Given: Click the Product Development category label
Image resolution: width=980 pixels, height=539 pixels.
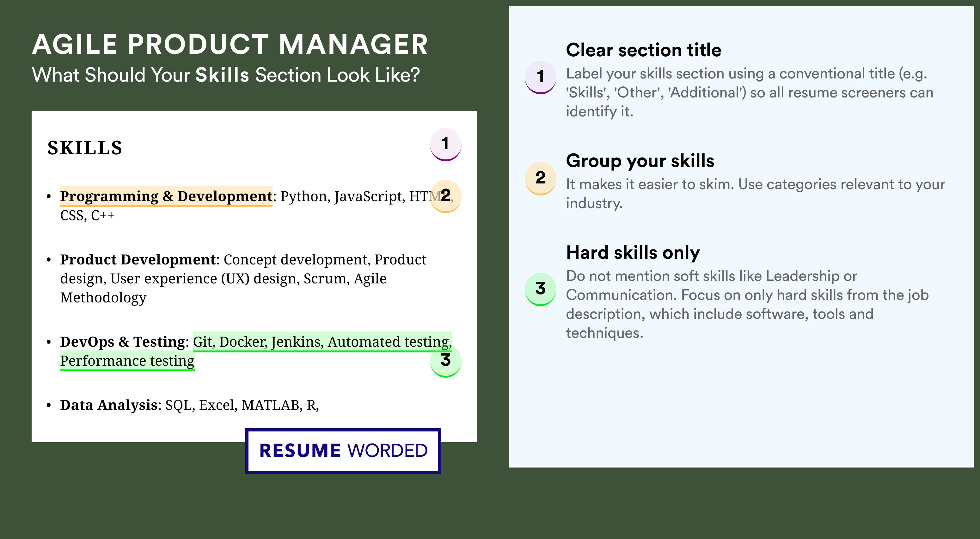Looking at the screenshot, I should point(138,259).
